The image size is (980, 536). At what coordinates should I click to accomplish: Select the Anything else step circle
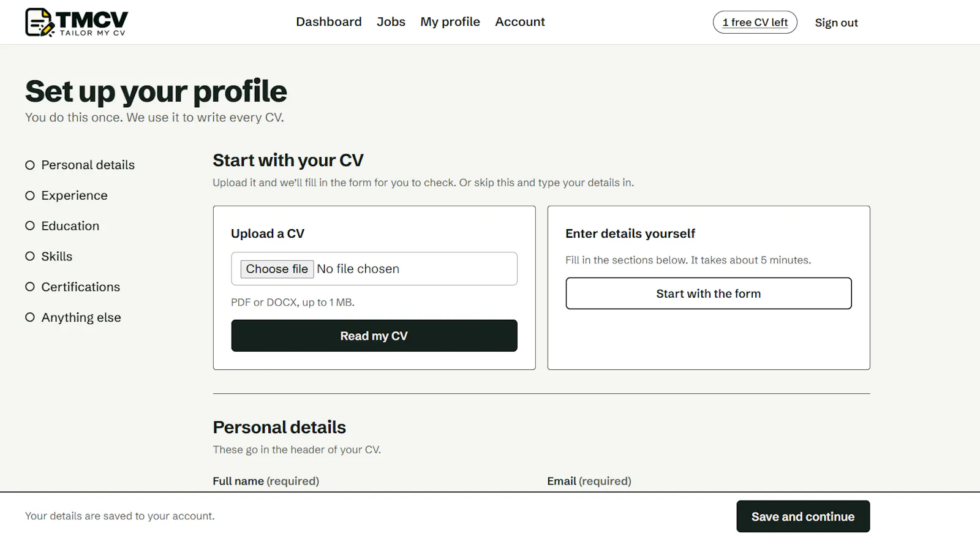pos(30,317)
